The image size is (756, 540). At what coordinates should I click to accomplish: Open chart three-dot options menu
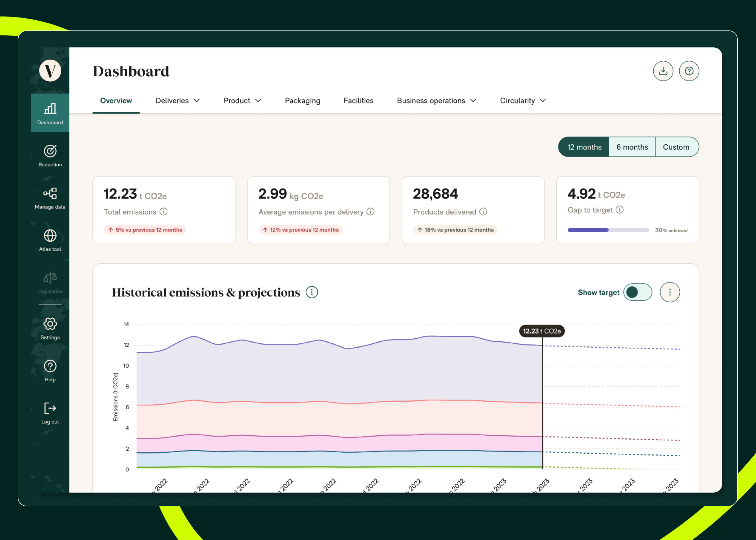[670, 292]
